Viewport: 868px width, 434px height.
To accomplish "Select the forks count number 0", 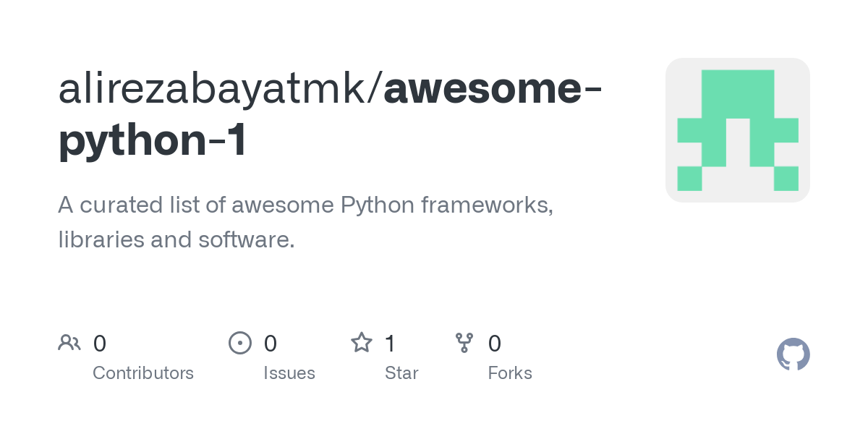I will [495, 344].
